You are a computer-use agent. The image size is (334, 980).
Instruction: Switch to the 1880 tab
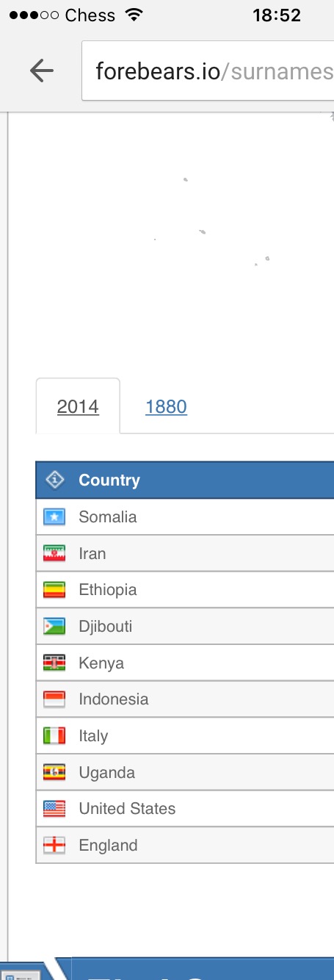tap(166, 406)
